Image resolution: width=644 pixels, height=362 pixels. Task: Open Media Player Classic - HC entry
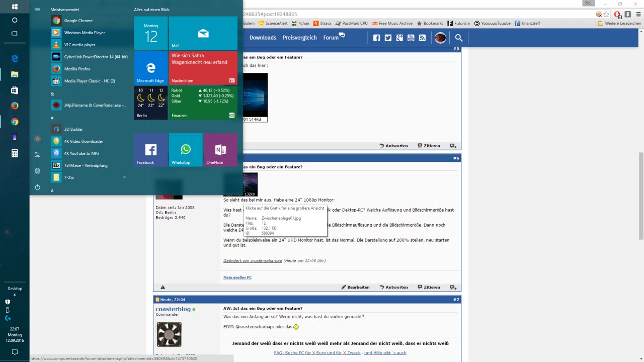[x=89, y=81]
